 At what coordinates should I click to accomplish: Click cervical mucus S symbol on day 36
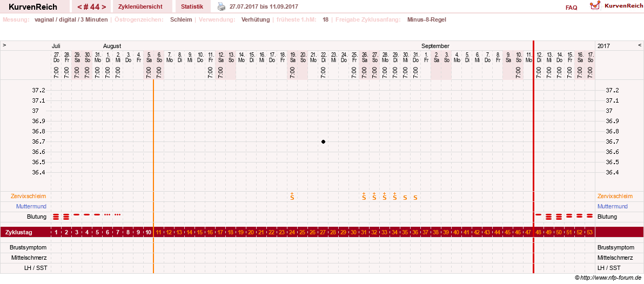415,198
